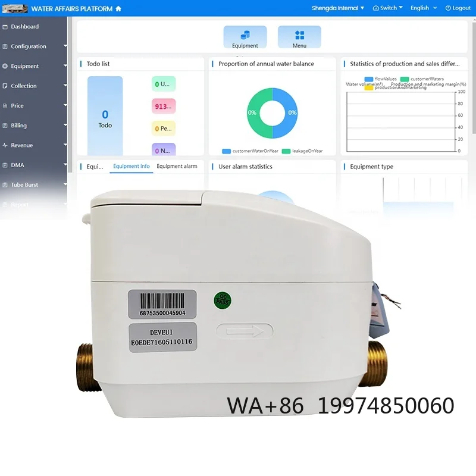The width and height of the screenshot is (476, 476).
Task: Select the Collection icon in the sidebar
Action: (7, 86)
